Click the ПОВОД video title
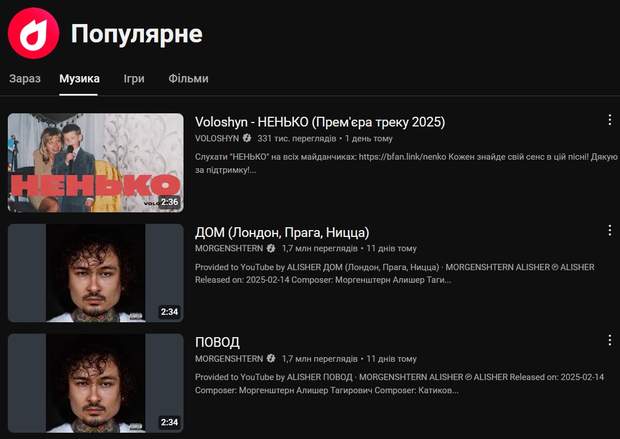Viewport: 620px width, 439px height. point(217,342)
